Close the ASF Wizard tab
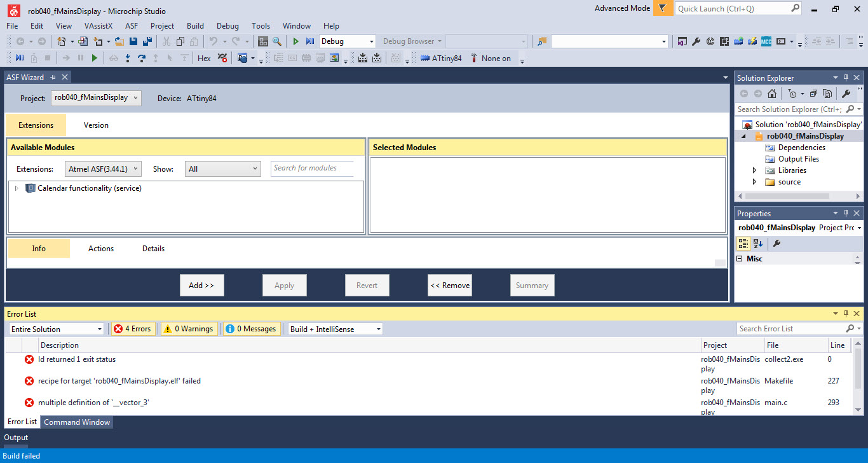This screenshot has height=463, width=868. (64, 77)
